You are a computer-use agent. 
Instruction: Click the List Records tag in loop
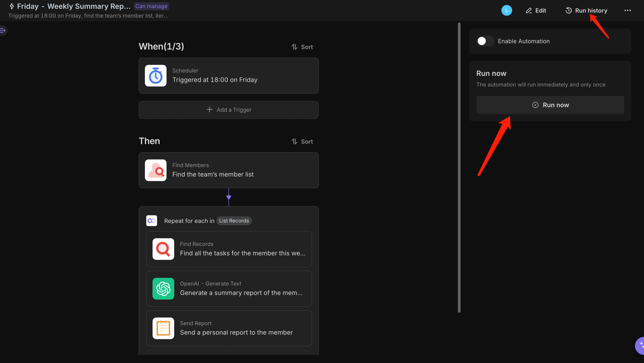(234, 221)
